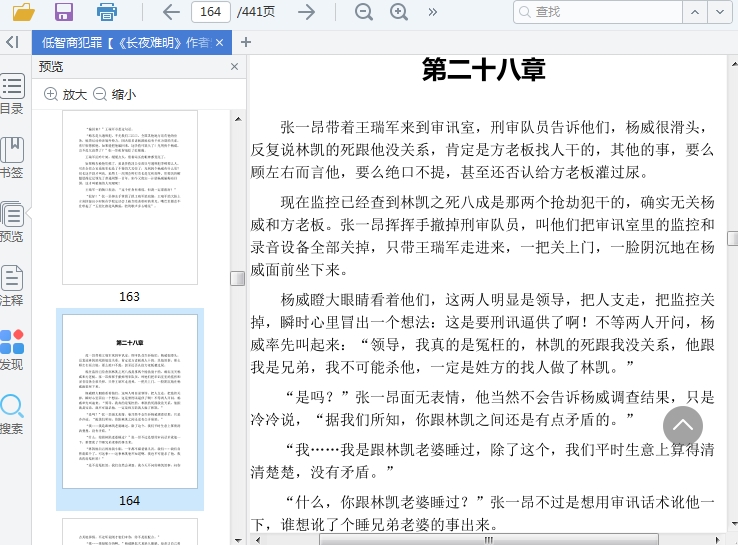Image resolution: width=738 pixels, height=545 pixels.
Task: Jump to page top with the round up-arrow button
Action: 683,425
